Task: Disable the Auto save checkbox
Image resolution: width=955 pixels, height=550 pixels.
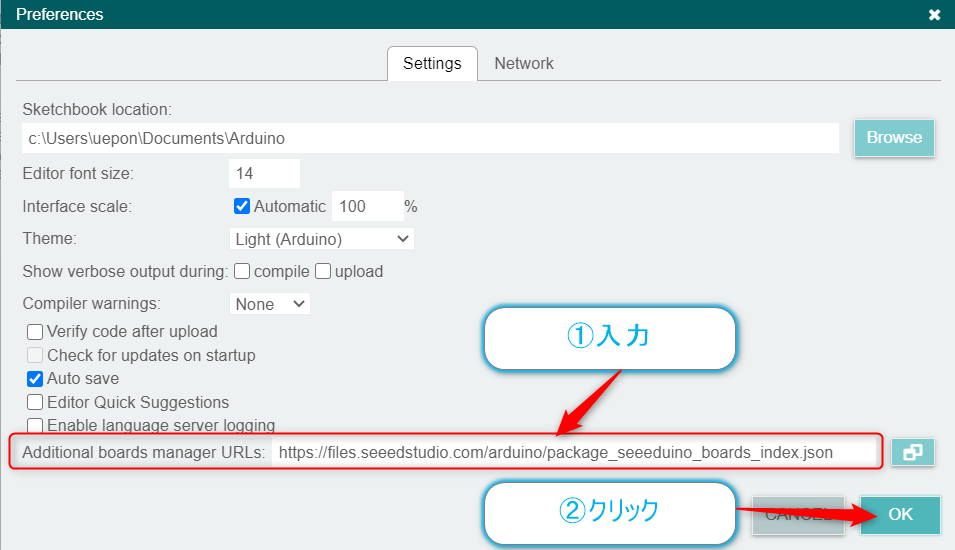Action: (x=35, y=379)
